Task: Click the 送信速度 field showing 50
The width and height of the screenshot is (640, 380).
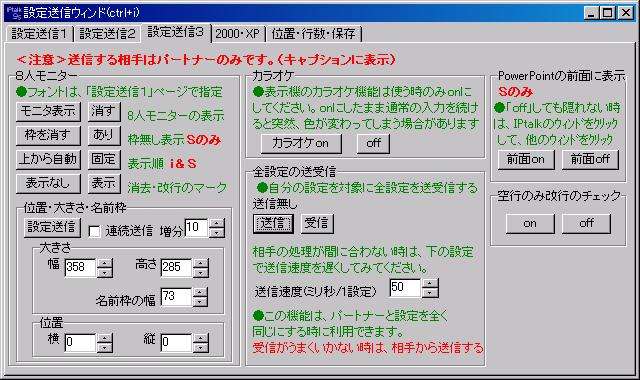Action: tap(404, 288)
